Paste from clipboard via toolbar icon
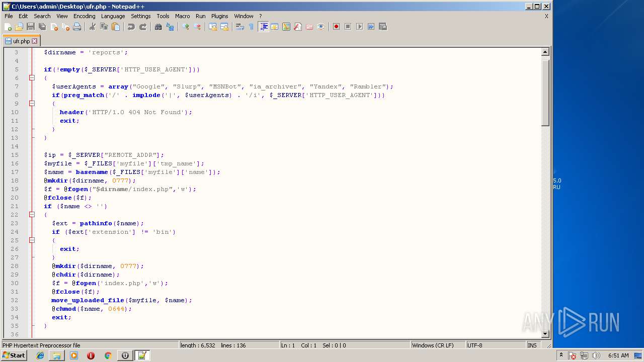The image size is (644, 362). [116, 27]
